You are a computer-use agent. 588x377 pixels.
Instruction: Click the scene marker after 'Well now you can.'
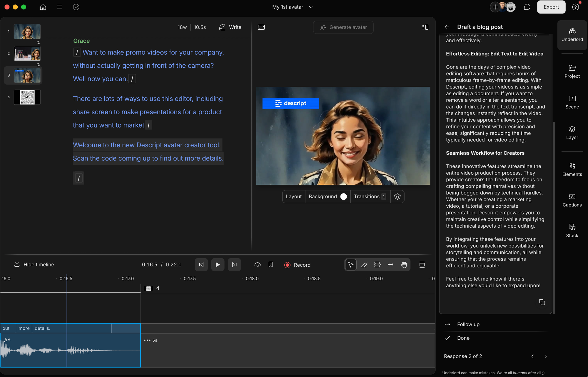click(132, 79)
